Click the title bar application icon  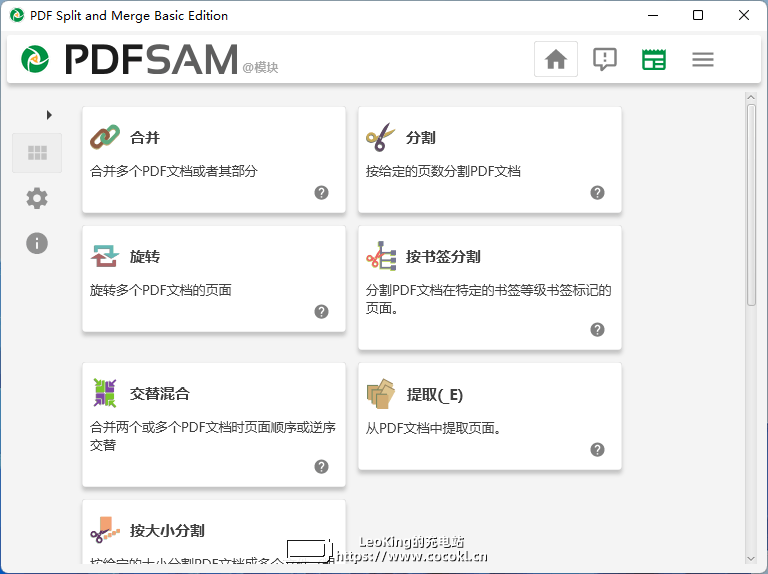click(17, 15)
